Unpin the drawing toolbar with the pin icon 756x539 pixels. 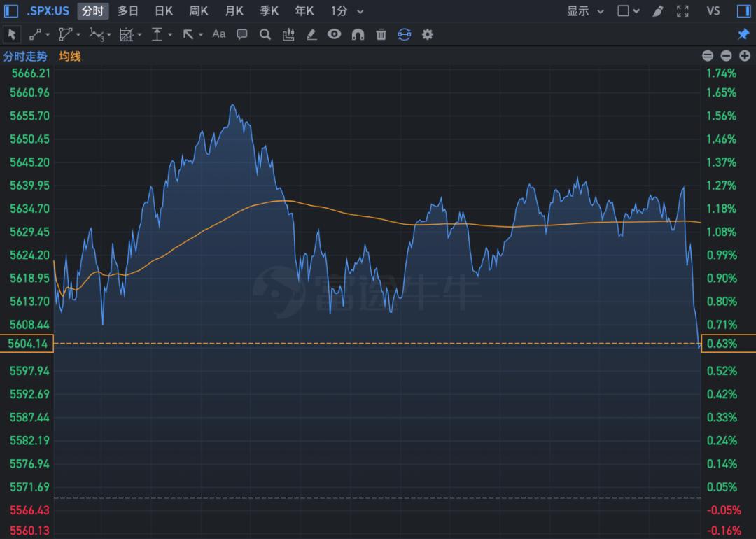[x=743, y=34]
